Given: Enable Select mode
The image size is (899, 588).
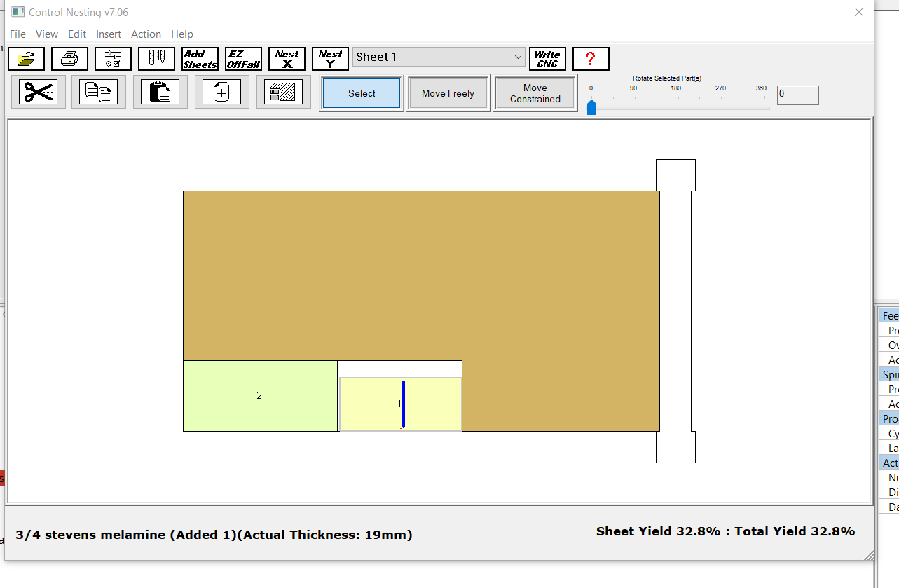Looking at the screenshot, I should point(362,93).
